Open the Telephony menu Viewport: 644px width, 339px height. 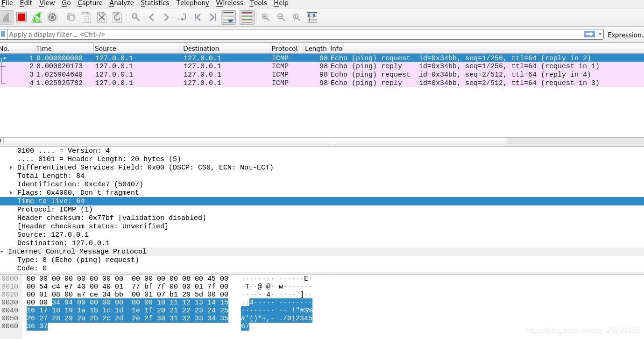tap(193, 3)
